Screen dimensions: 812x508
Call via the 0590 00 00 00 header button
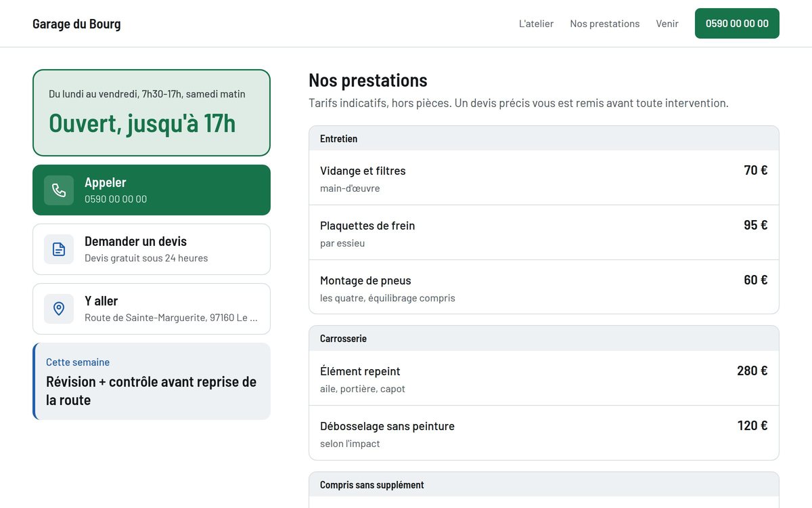pos(737,24)
